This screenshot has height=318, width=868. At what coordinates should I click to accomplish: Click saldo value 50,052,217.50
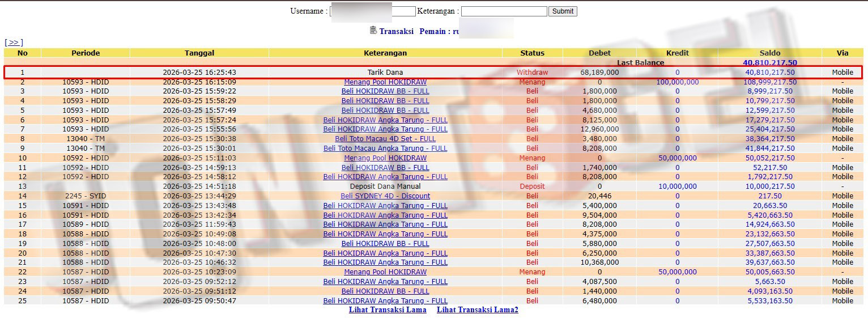[770, 158]
